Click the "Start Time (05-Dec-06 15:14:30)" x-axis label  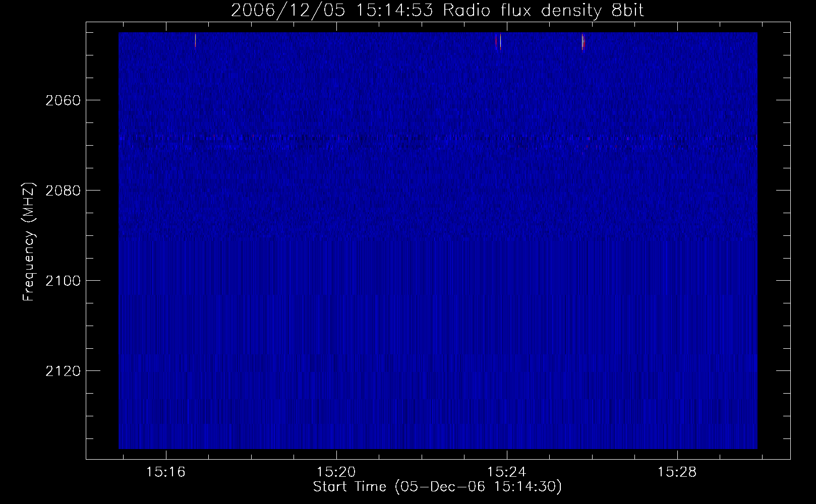(437, 487)
